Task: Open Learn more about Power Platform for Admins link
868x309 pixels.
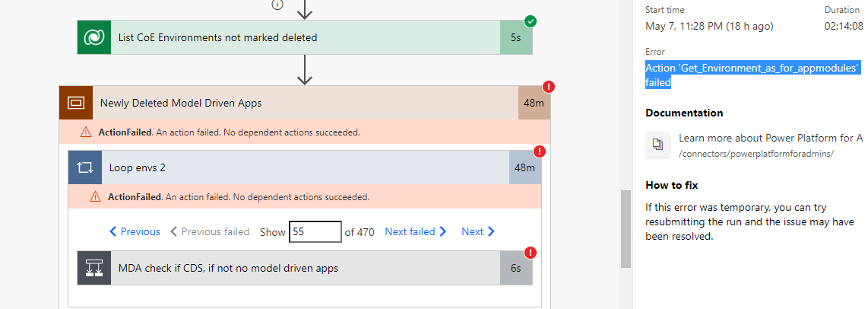Action: [x=771, y=138]
